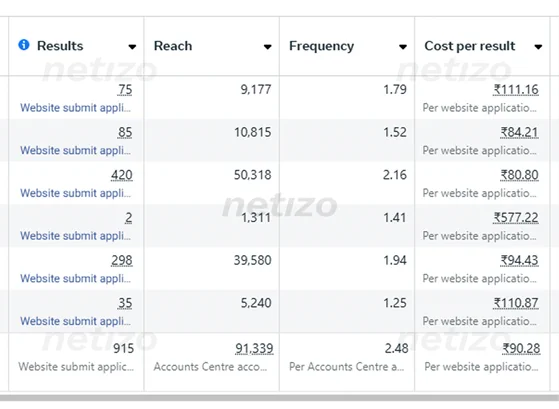Click the ₹90.28 total cost per result
Image resolution: width=559 pixels, height=409 pixels.
[x=521, y=348]
